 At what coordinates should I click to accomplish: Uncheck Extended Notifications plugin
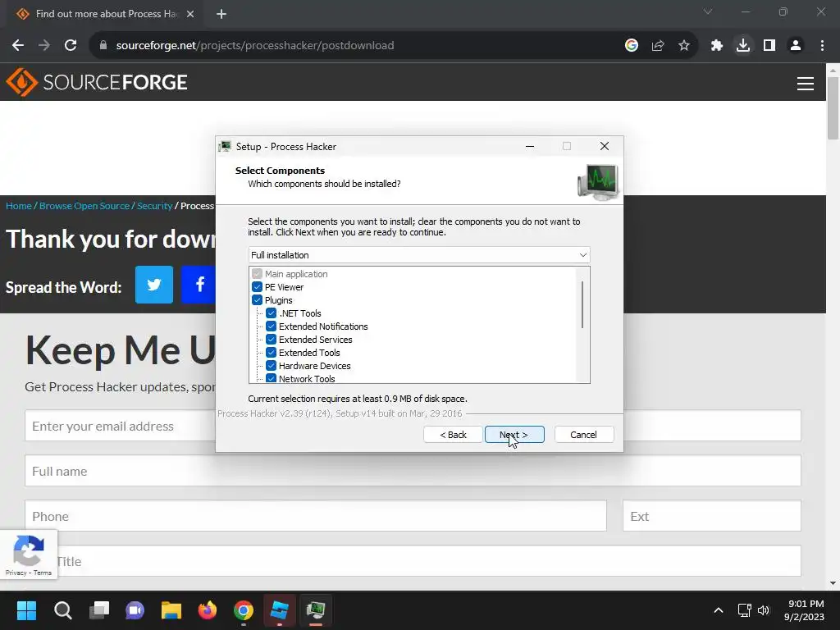(271, 326)
